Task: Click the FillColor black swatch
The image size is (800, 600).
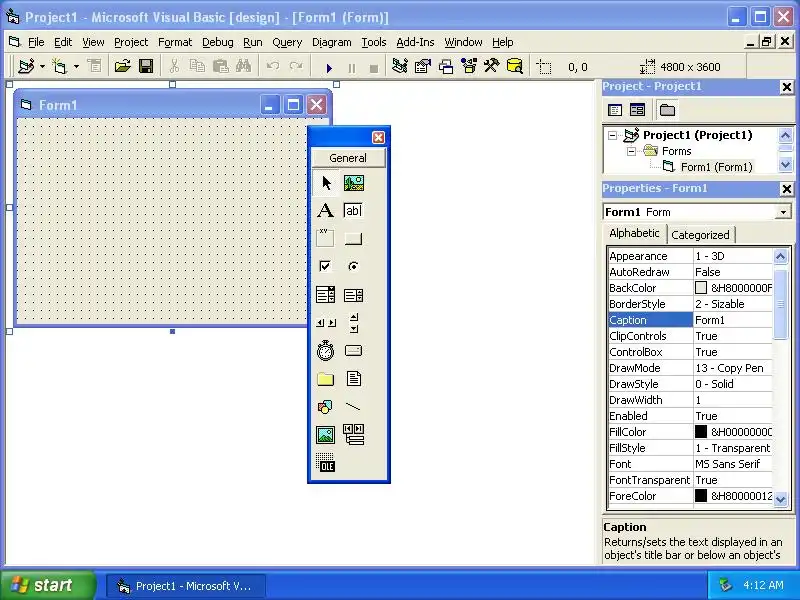Action: coord(701,432)
